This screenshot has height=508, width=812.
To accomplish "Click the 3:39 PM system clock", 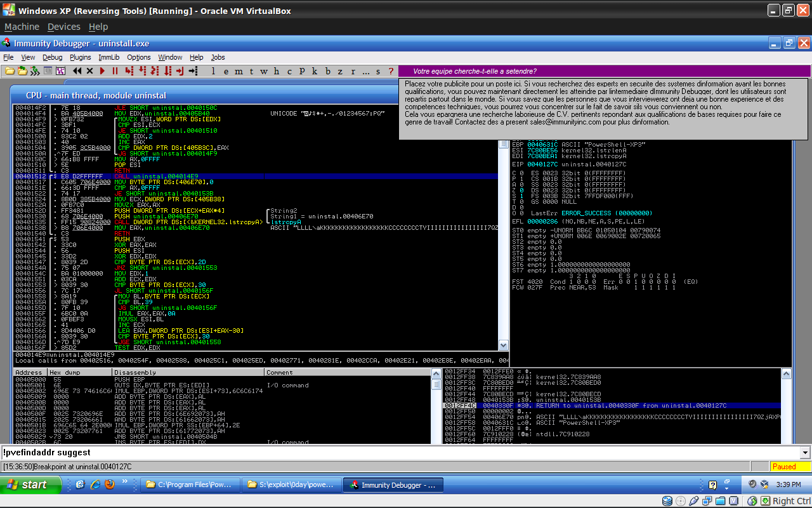I will (x=788, y=485).
